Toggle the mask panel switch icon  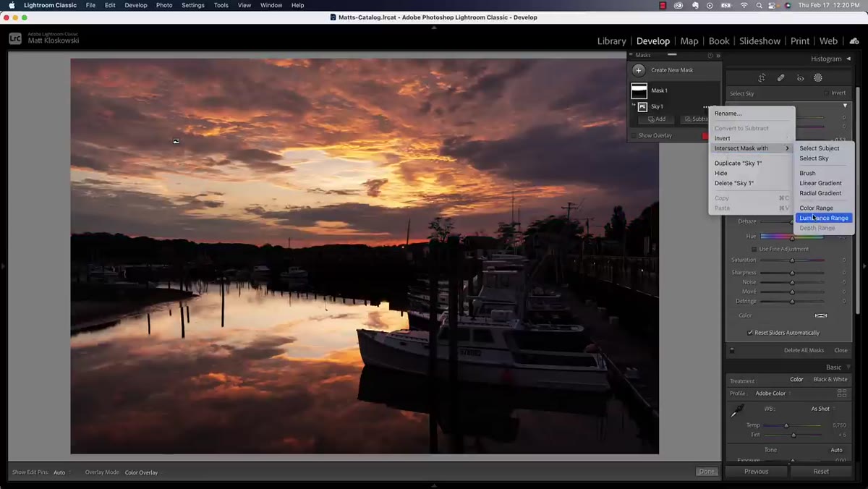click(732, 350)
